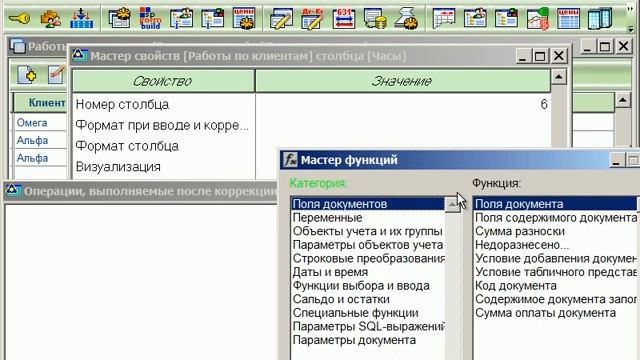Click the golden key toolbar icon
Image resolution: width=640 pixels, height=360 pixels.
click(19, 18)
